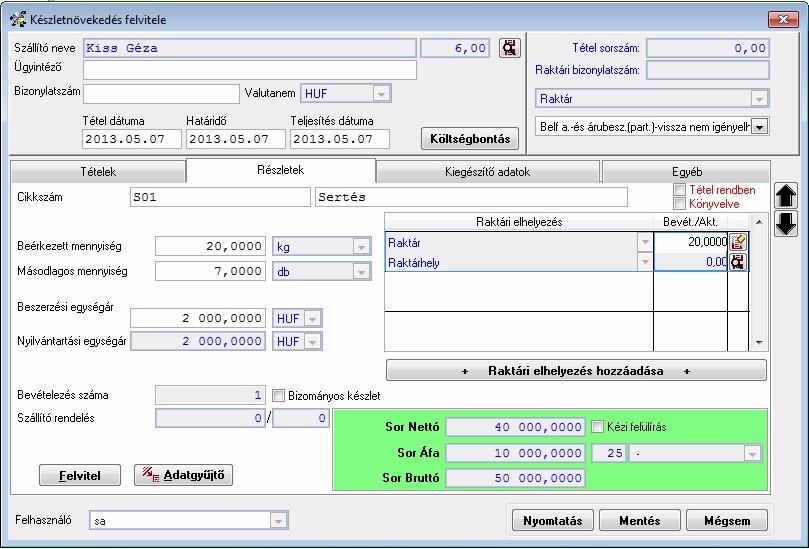This screenshot has width=809, height=549.
Task: Click the search icon in the Raktárhely row
Action: coord(738,262)
